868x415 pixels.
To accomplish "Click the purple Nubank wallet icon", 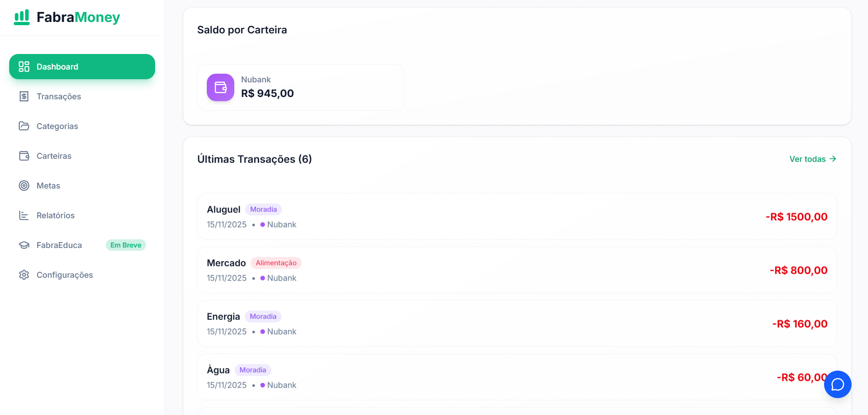I will click(x=220, y=87).
